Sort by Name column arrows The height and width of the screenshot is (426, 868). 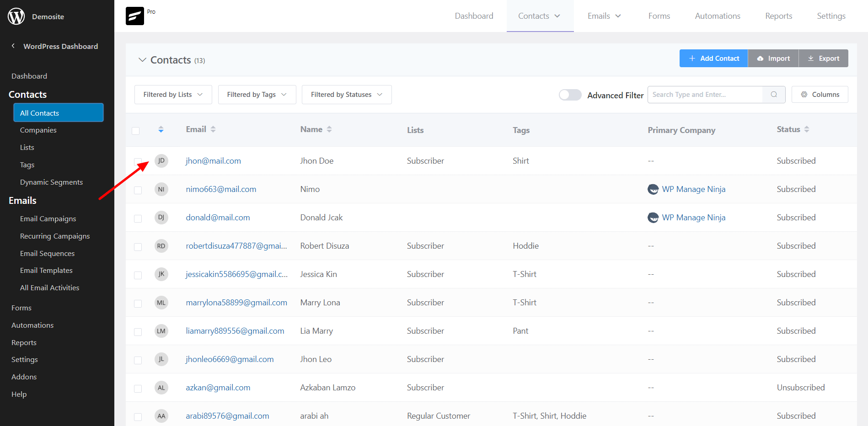(x=329, y=129)
